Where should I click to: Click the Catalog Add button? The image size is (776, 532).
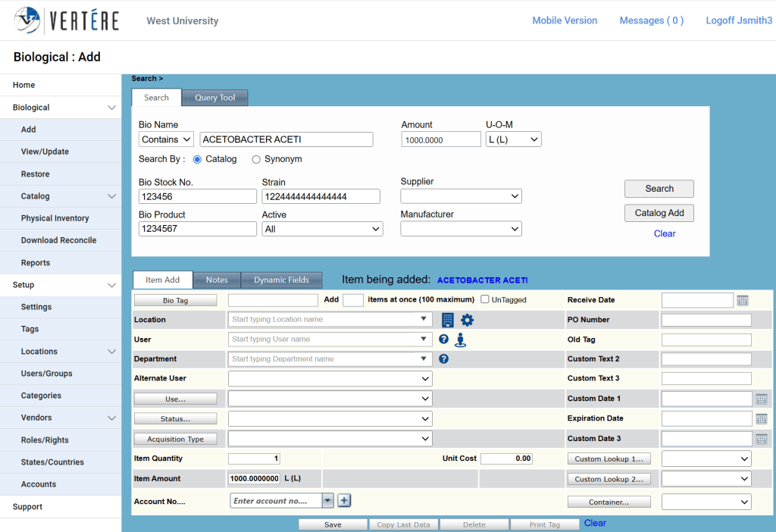pyautogui.click(x=659, y=213)
